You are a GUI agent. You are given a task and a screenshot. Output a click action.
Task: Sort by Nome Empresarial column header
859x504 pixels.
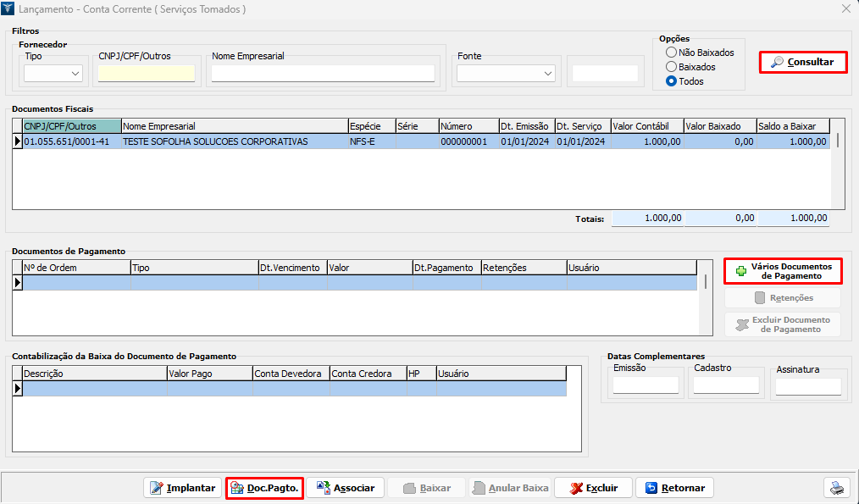coord(234,126)
